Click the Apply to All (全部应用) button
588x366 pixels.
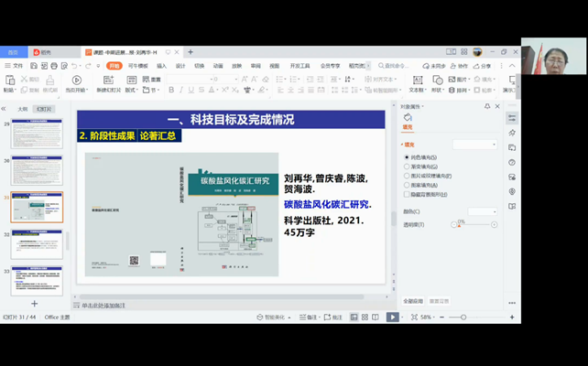point(413,301)
